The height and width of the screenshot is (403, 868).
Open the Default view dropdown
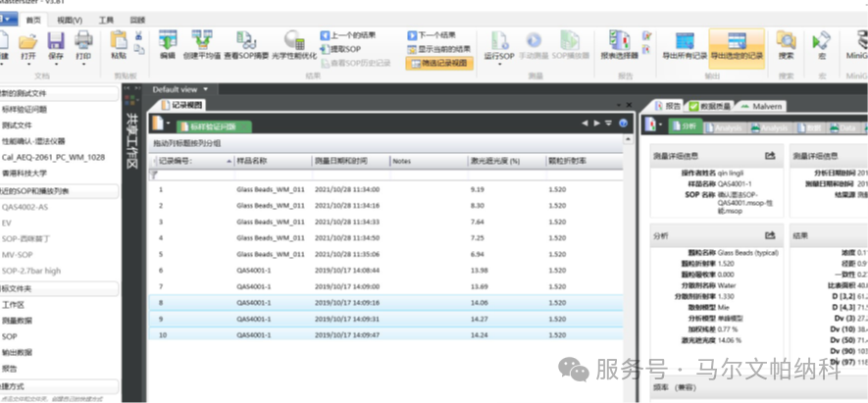(207, 88)
